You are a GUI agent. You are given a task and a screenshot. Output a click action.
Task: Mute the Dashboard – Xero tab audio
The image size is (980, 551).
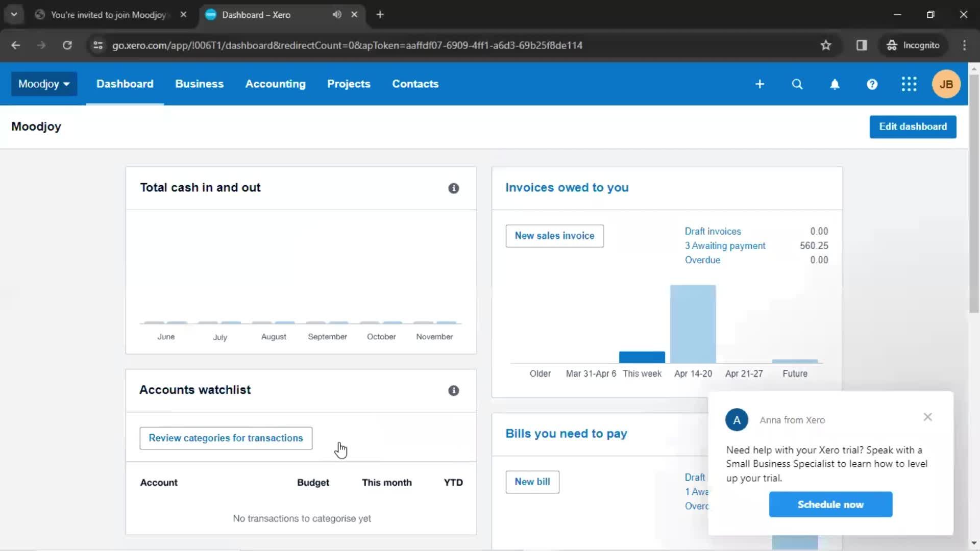click(x=337, y=15)
